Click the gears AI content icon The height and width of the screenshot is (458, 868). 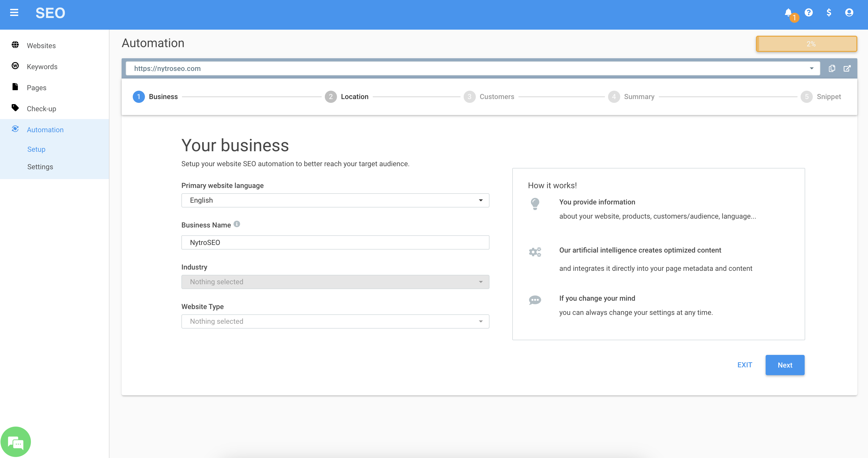click(535, 252)
